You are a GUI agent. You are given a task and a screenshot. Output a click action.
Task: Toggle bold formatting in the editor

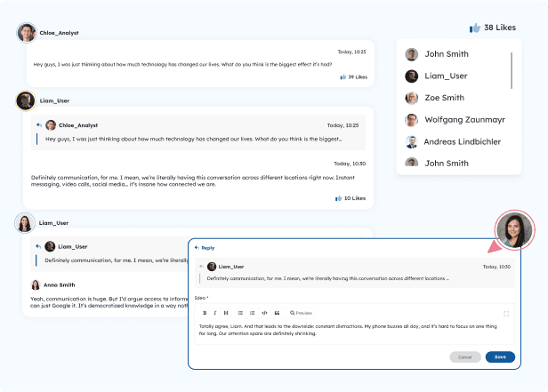coord(205,313)
